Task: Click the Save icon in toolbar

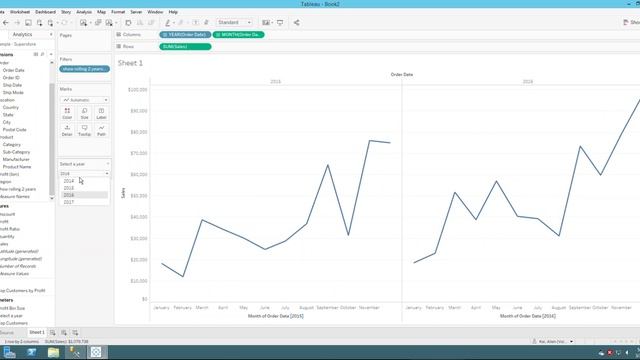Action: pyautogui.click(x=28, y=23)
